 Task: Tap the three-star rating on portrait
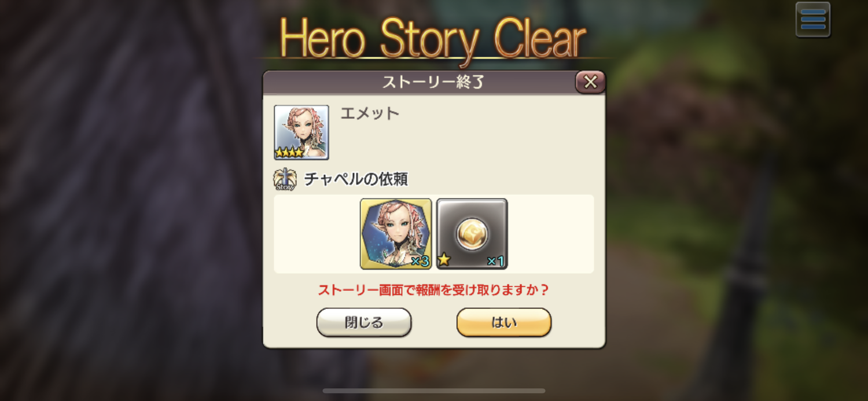coord(289,153)
